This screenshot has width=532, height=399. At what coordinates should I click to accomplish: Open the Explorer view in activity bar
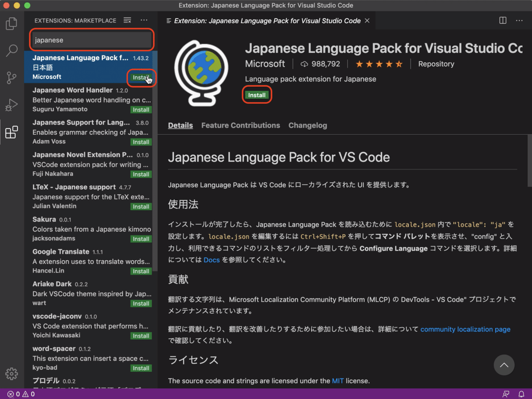12,23
